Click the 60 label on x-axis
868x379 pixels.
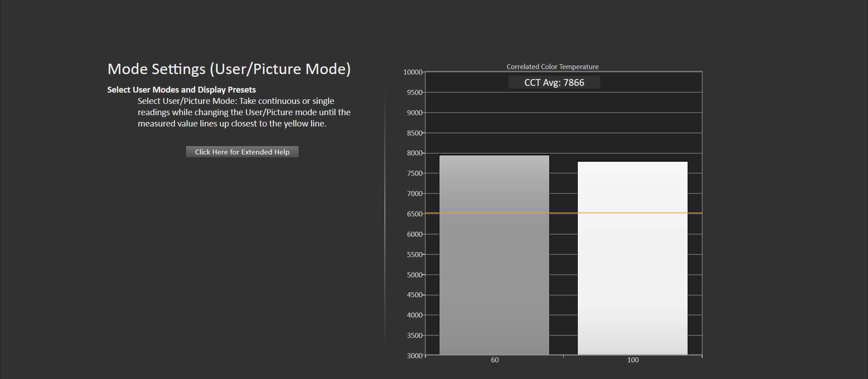point(495,360)
